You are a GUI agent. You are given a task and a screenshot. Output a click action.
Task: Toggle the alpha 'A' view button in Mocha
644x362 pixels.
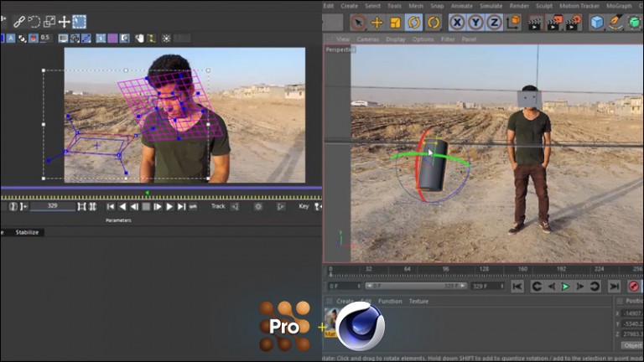[x=11, y=39]
